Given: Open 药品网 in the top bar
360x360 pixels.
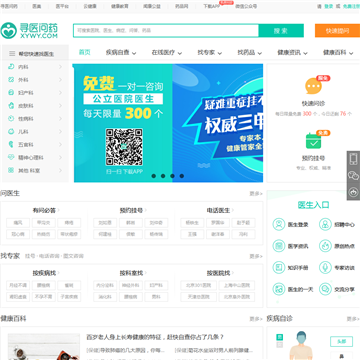Looking at the screenshot, I should [182, 6].
